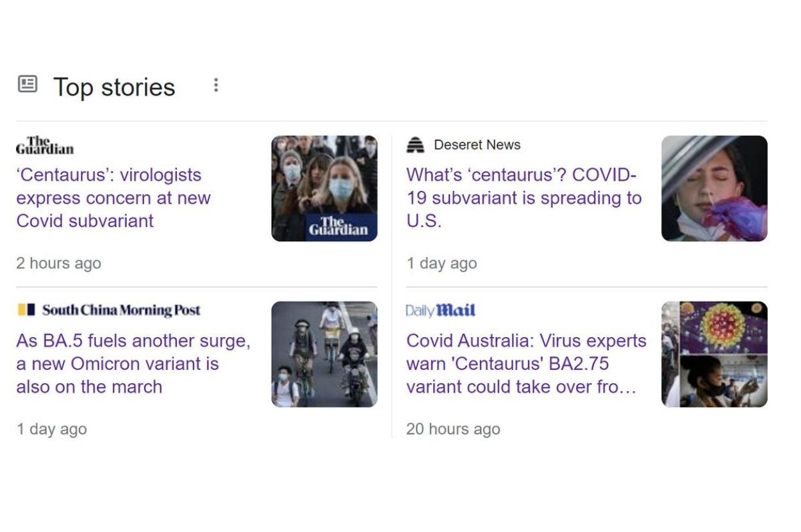
Task: Open Guardian article on virologists' Covid subvariant concern
Action: click(x=113, y=197)
